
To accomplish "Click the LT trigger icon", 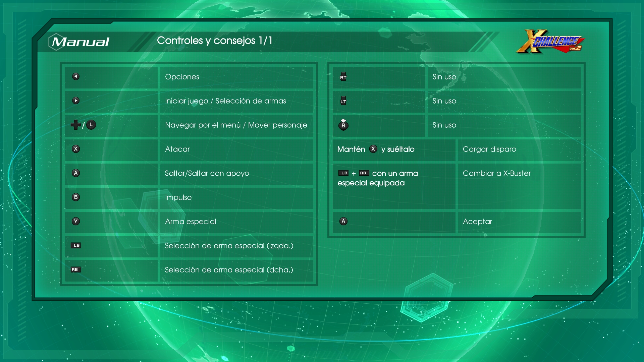I will coord(343,101).
